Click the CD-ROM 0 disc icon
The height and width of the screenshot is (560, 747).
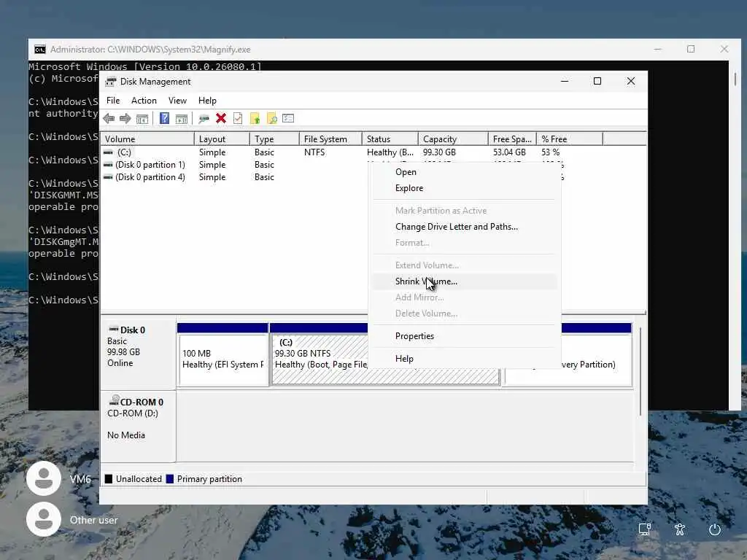[x=115, y=400]
